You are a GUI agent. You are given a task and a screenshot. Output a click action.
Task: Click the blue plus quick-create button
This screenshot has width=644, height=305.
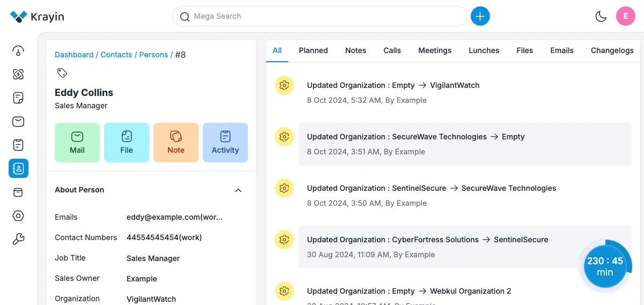pyautogui.click(x=480, y=17)
